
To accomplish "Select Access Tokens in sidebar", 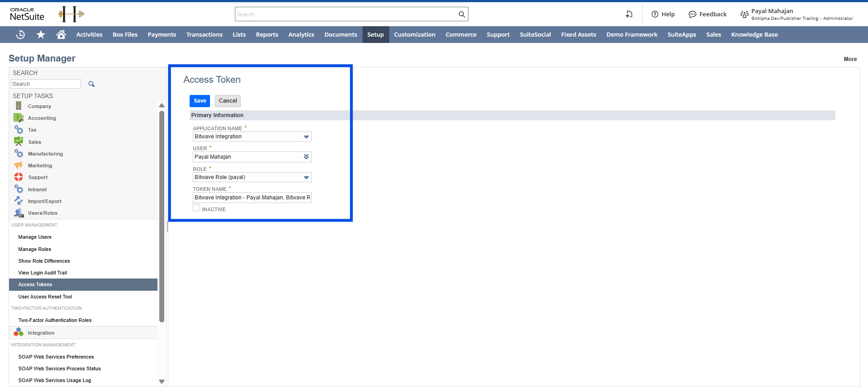I will [x=83, y=284].
